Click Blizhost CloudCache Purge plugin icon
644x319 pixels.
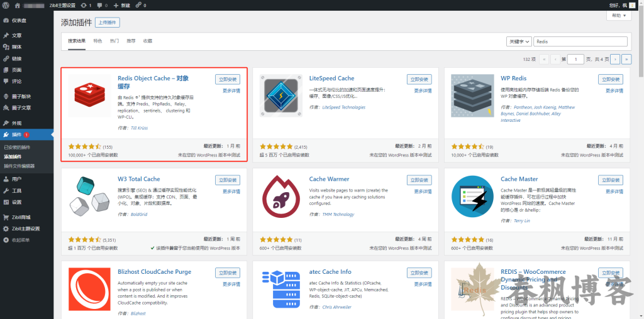tap(89, 289)
